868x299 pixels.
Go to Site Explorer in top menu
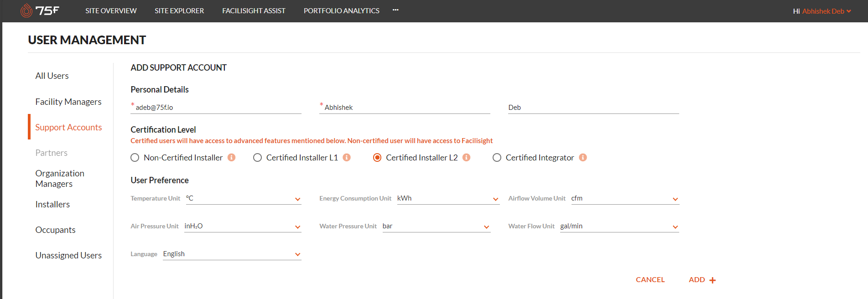179,10
